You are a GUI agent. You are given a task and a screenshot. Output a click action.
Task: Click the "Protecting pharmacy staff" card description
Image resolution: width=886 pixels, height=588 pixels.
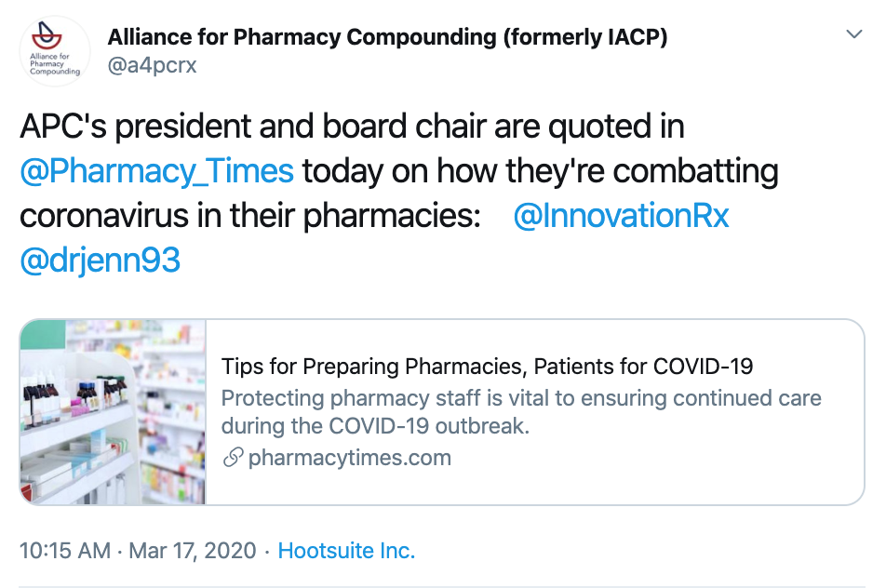click(x=521, y=399)
